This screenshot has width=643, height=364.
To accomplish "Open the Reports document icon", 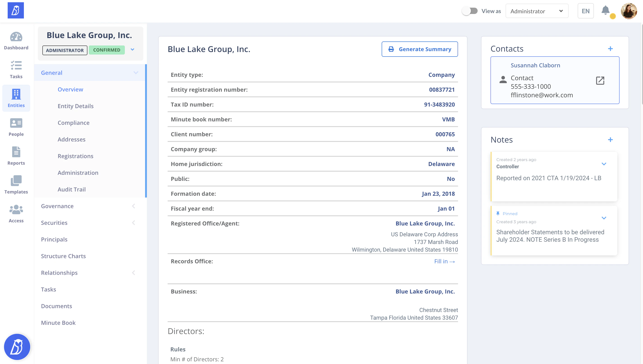I will 16,152.
